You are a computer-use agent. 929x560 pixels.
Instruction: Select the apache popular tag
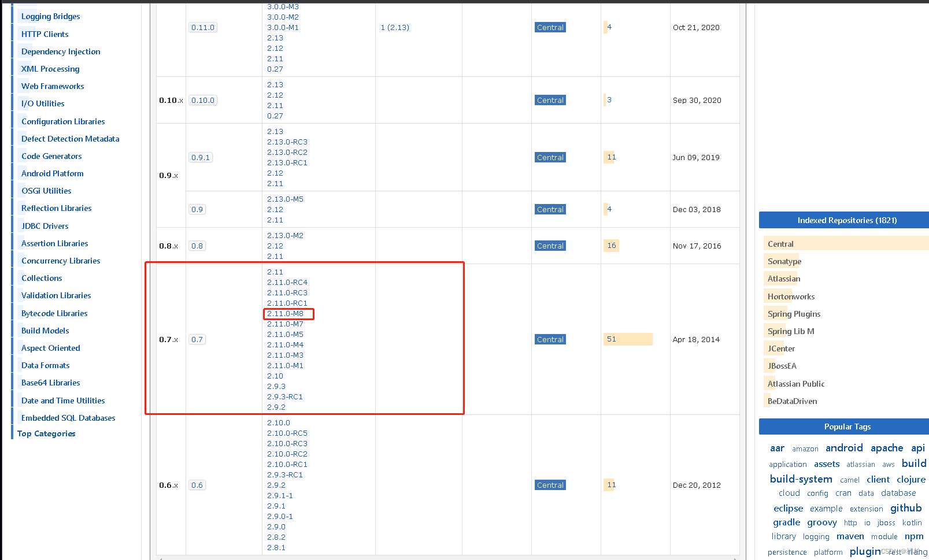(887, 448)
